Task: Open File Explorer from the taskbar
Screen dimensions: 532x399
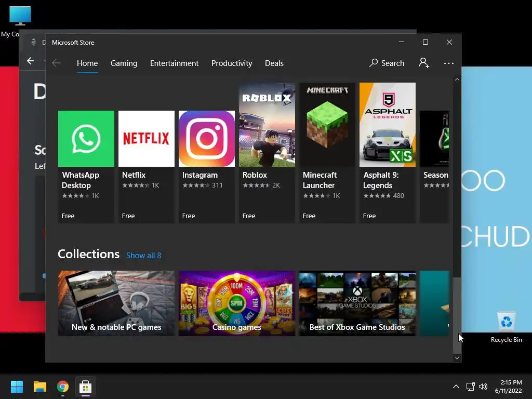Action: (x=39, y=387)
